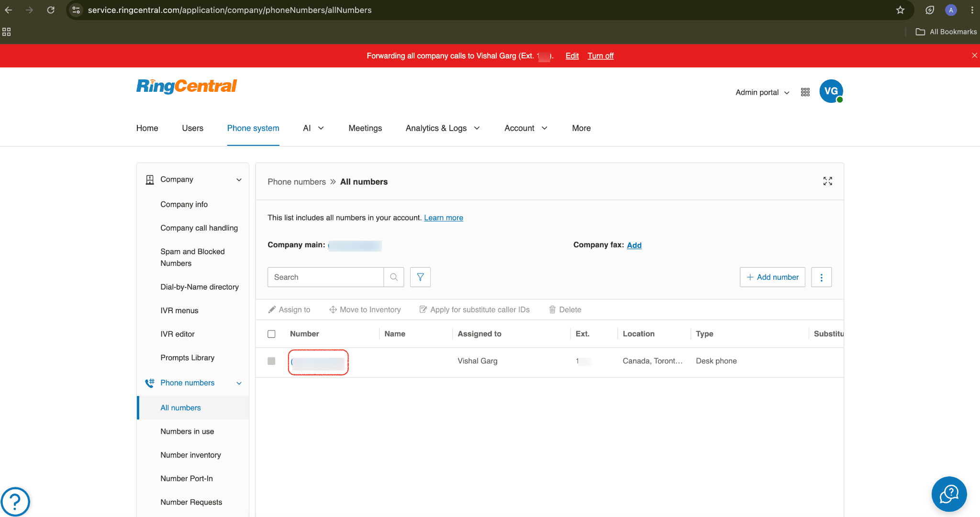Open Numbers in use
The width and height of the screenshot is (980, 517).
coord(187,431)
